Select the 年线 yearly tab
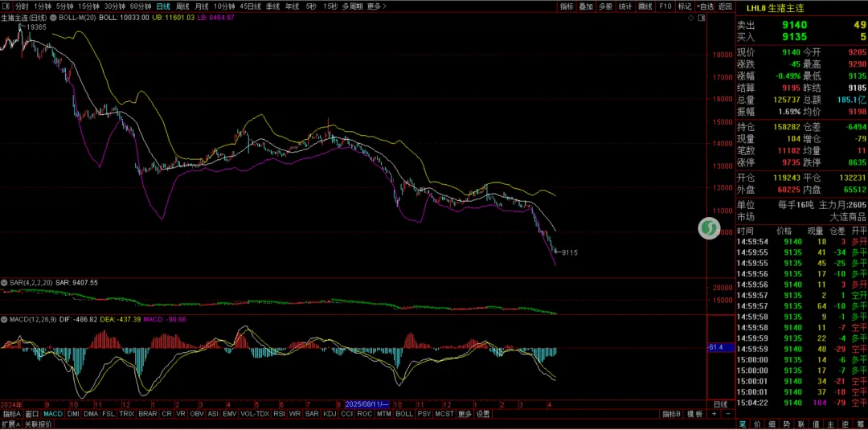 [292, 6]
